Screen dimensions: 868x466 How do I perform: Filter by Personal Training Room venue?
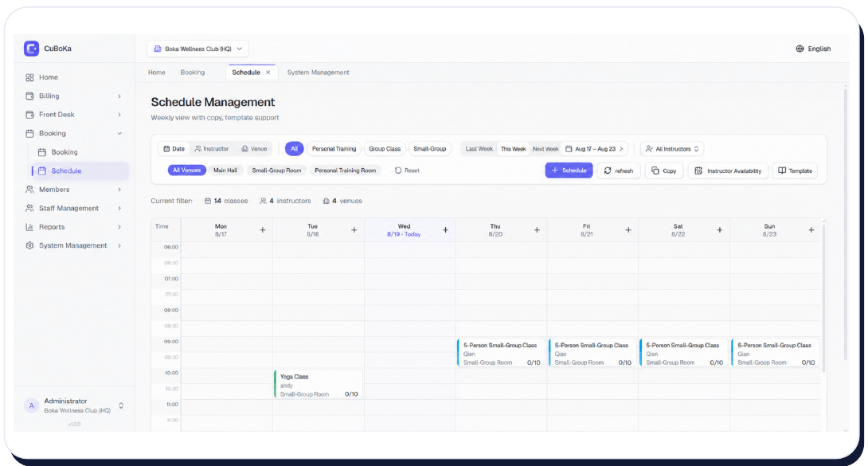(345, 170)
